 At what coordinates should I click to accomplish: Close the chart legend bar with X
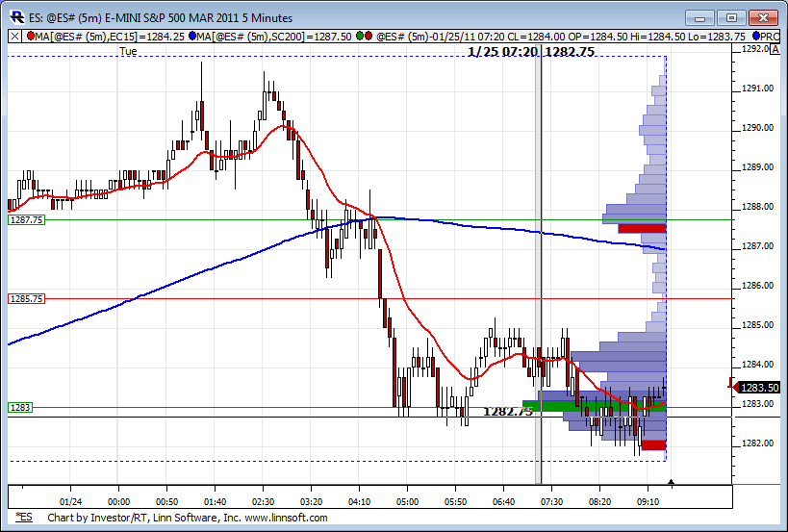point(15,37)
